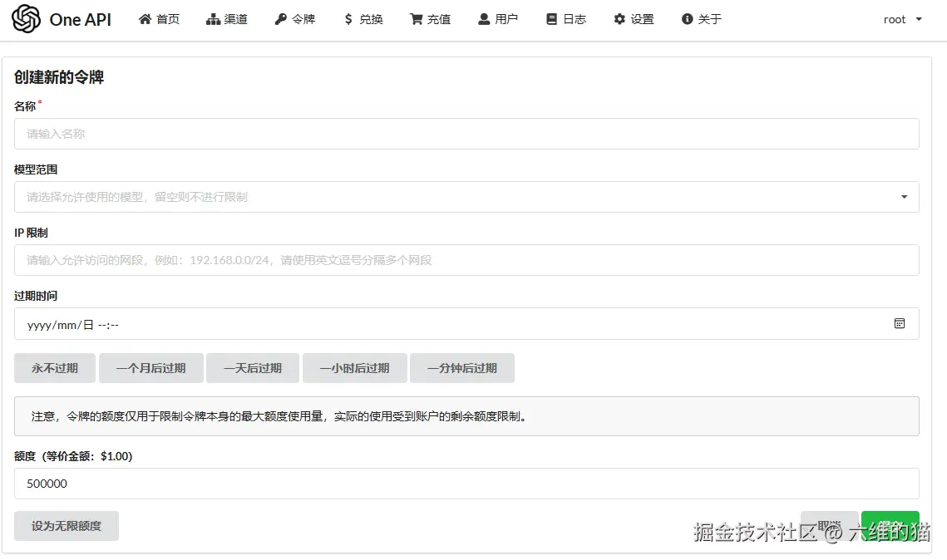
Task: Click the One API logo icon
Action: tap(26, 19)
